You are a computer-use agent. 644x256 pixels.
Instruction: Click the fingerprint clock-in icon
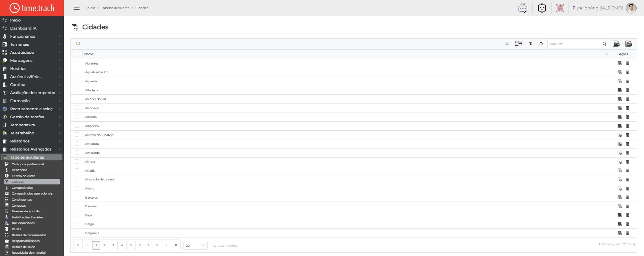click(x=560, y=8)
